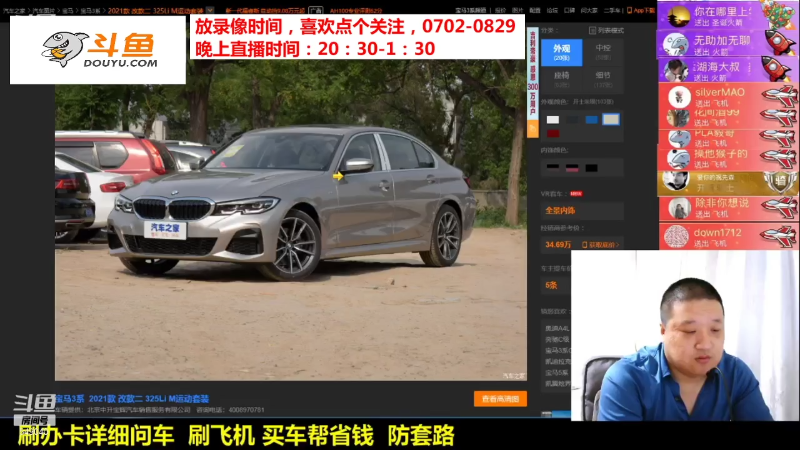Viewport: 800px width, 450px height.
Task: Click 湖海大叔's avatar in gift feed
Action: point(676,69)
